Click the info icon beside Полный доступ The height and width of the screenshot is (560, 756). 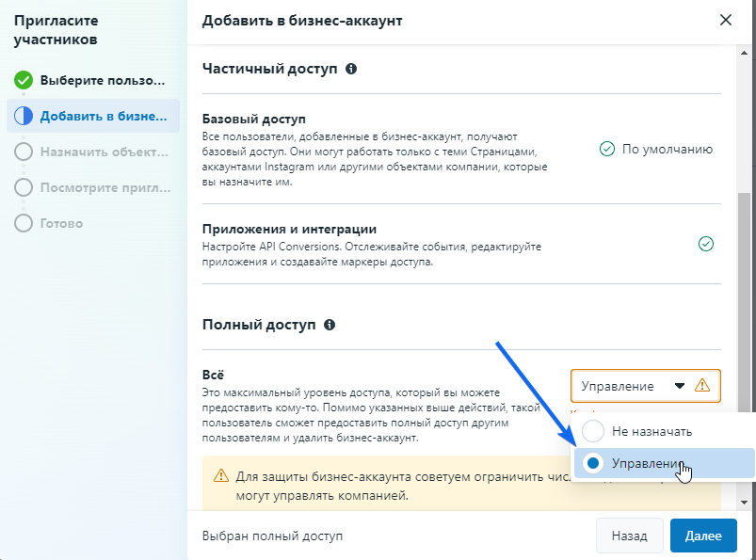(330, 325)
